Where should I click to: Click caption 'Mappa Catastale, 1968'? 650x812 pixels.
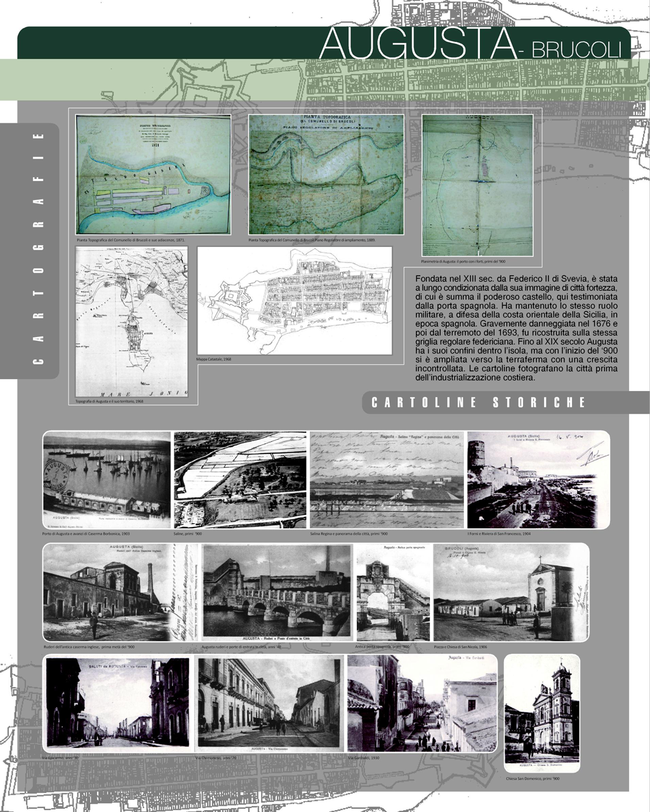coord(215,359)
